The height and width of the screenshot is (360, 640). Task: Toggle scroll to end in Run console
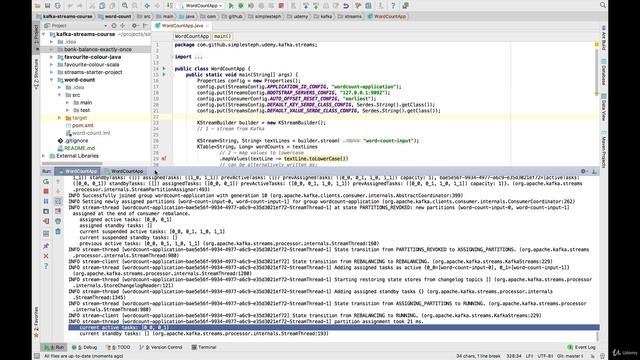pyautogui.click(x=58, y=211)
